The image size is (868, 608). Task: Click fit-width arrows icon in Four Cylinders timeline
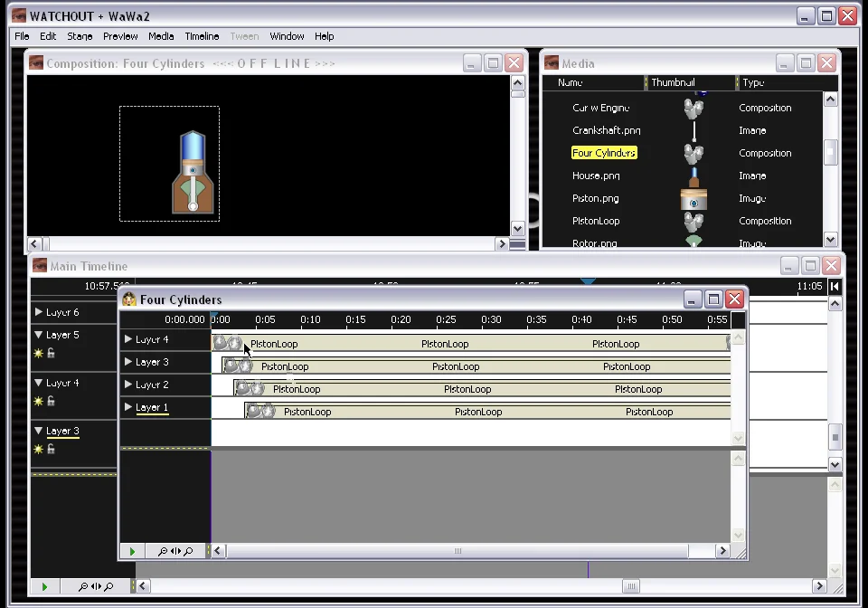[175, 551]
